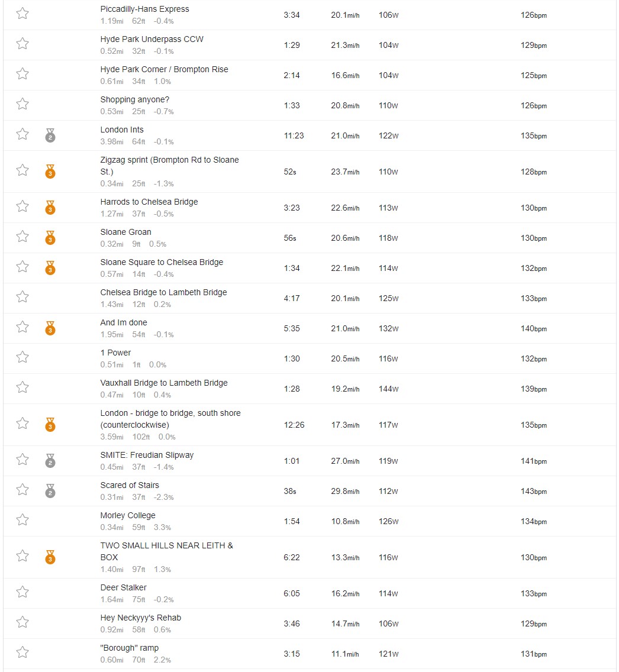Screen dimensions: 619x672
Task: Click bronze medal for TWO SMALL HILLS segment
Action: click(x=50, y=557)
